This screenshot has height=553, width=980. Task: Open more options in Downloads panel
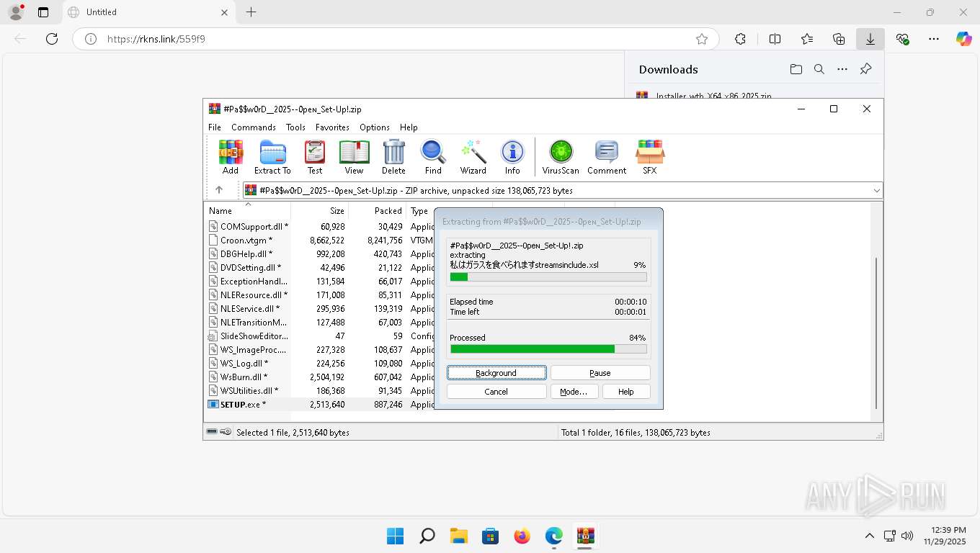coord(842,69)
